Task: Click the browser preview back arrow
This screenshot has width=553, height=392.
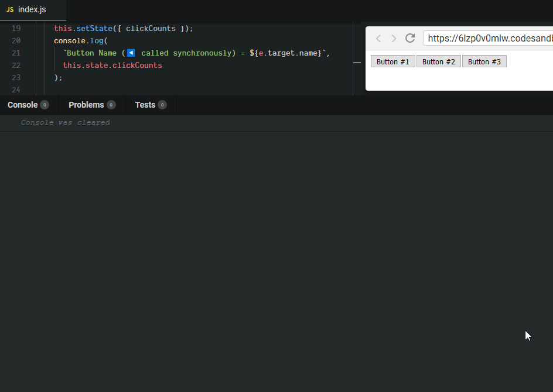Action: (378, 39)
